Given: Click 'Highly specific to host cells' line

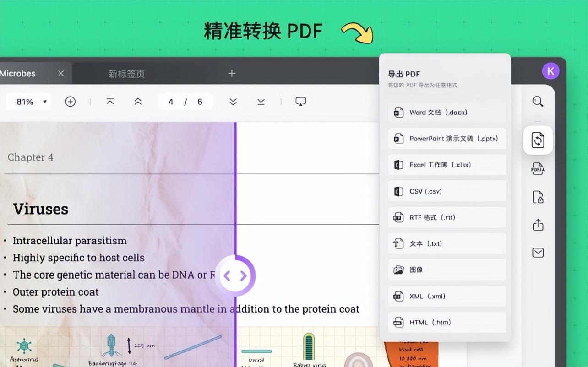Looking at the screenshot, I should tap(78, 258).
